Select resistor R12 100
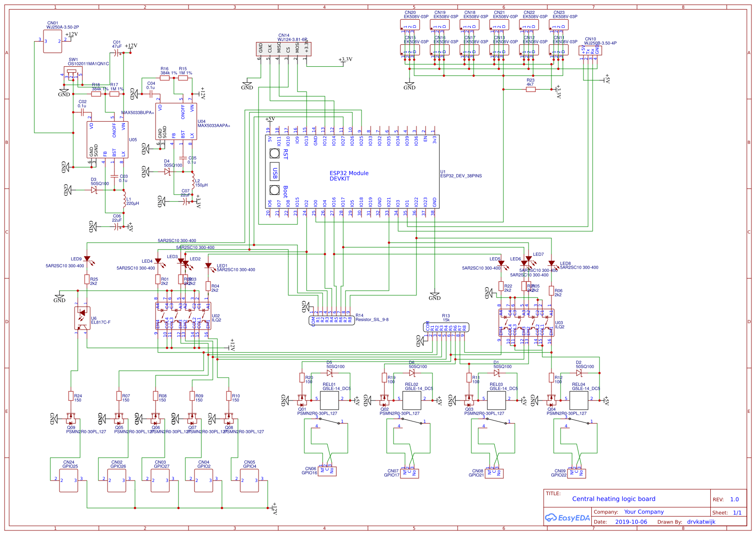756x535 pixels. point(551,378)
